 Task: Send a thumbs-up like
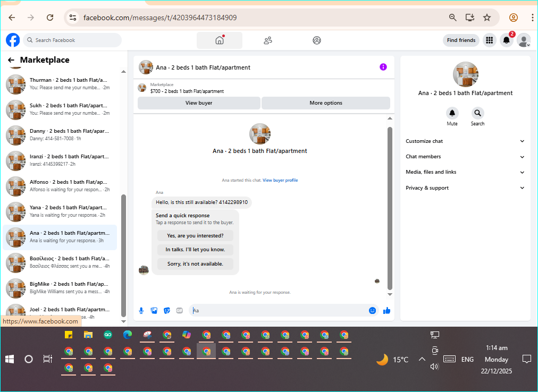tap(386, 310)
